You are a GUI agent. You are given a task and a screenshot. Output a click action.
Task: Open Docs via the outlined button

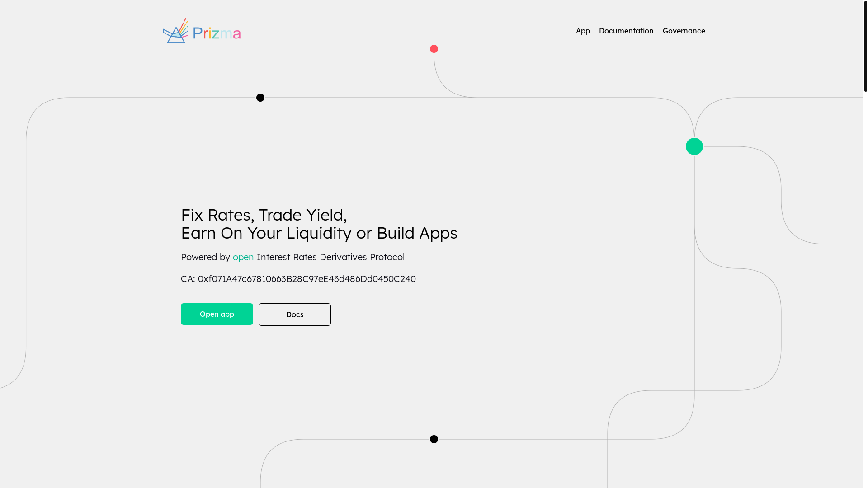tap(295, 314)
